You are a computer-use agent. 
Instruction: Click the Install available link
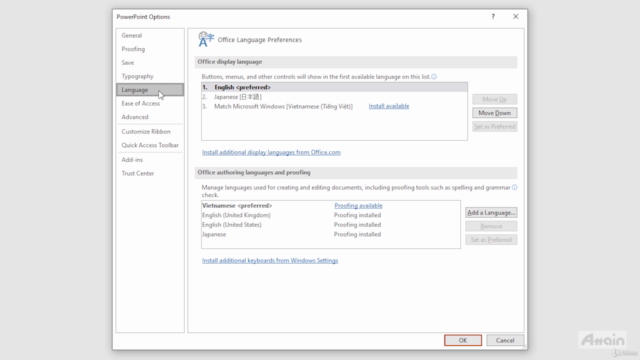(389, 106)
